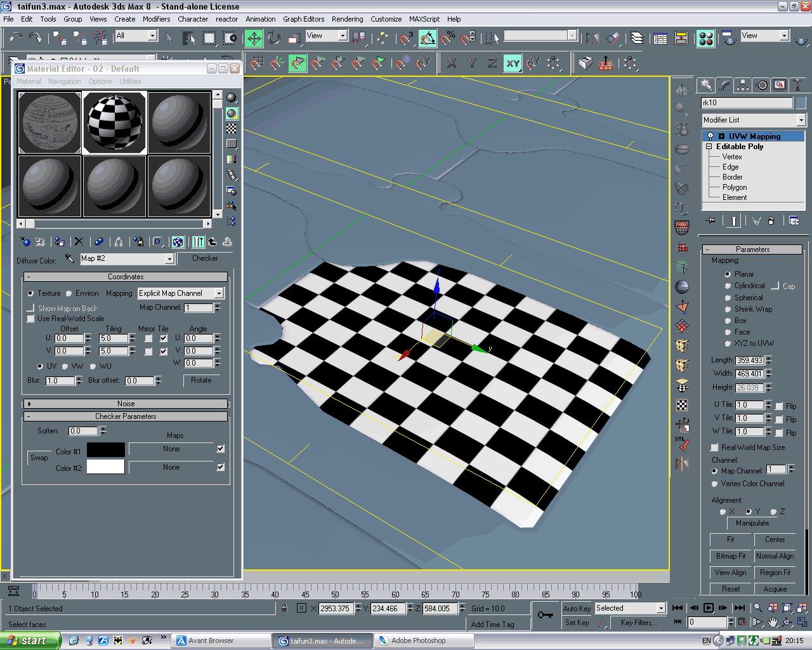This screenshot has height=650, width=812.
Task: Open the Utilities hammer panel tab
Action: click(x=798, y=85)
